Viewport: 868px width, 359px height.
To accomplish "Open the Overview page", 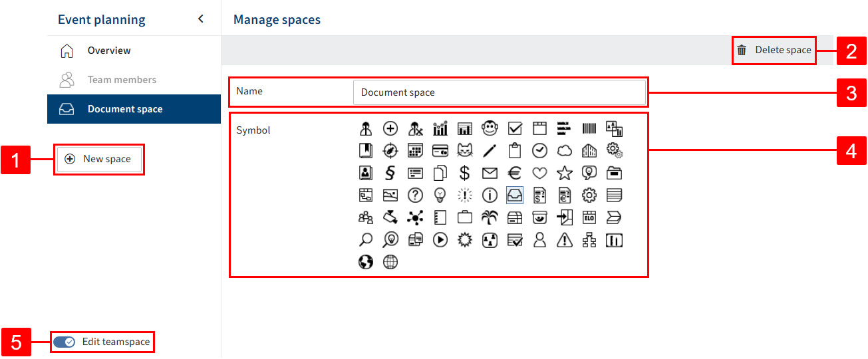I will pos(134,51).
